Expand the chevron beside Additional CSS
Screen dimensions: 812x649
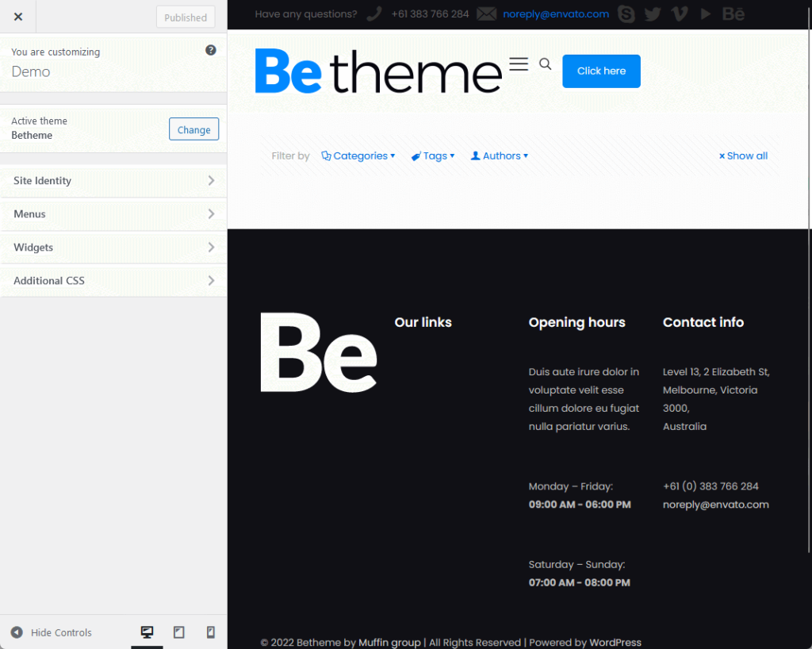(x=211, y=281)
